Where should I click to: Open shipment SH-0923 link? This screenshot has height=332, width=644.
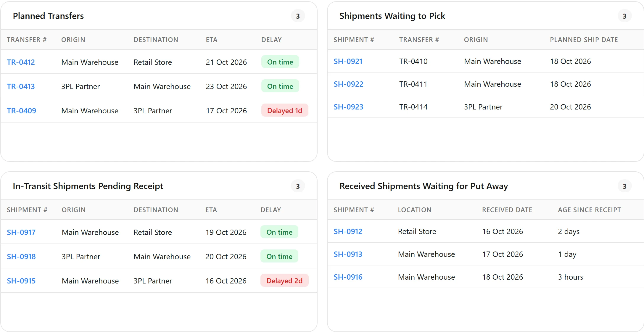pos(348,107)
